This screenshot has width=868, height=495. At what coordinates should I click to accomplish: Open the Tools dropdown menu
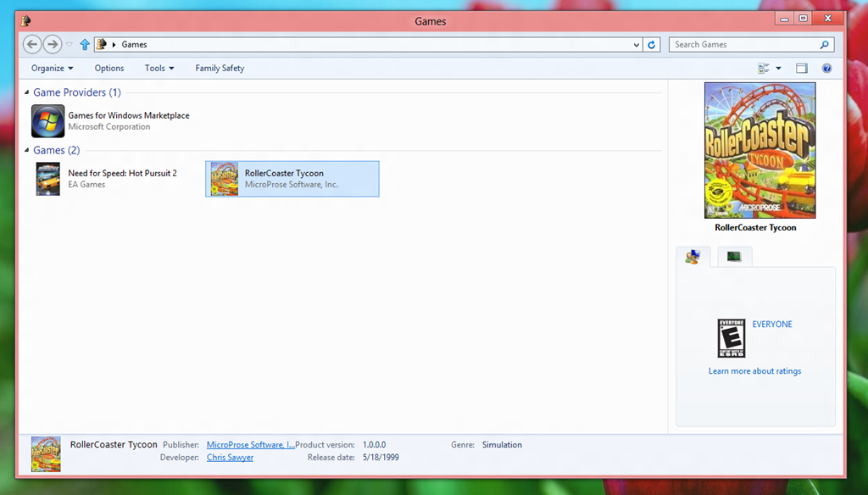click(x=159, y=68)
